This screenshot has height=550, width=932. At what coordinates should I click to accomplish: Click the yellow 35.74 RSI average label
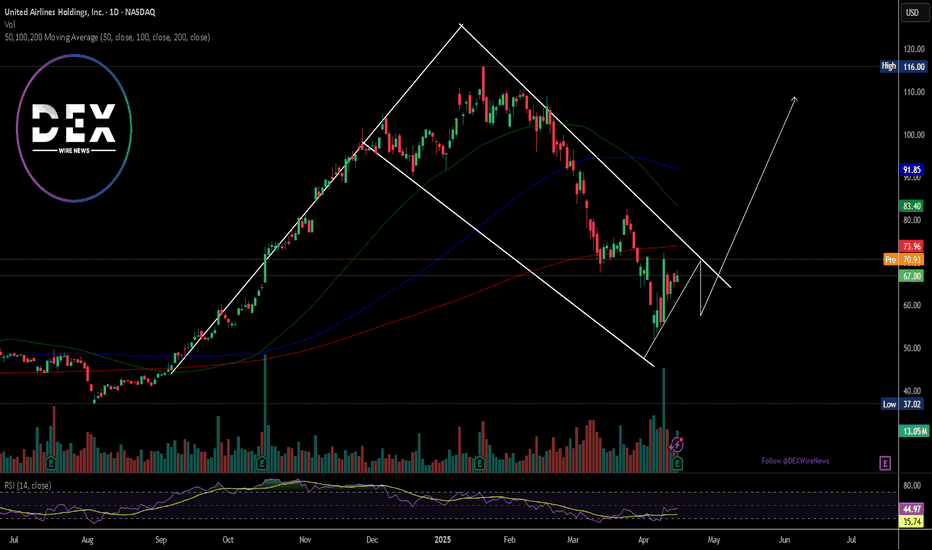tap(912, 522)
